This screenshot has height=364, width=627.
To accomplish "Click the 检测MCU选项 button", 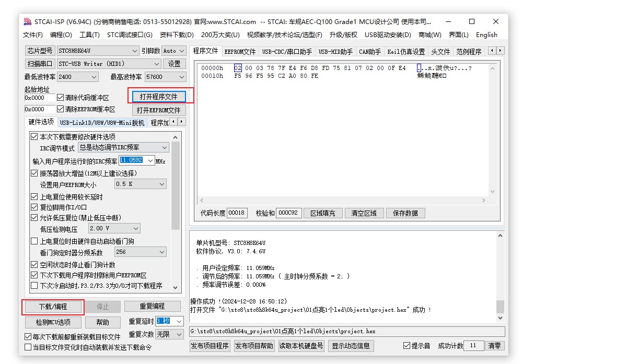I will point(53,322).
